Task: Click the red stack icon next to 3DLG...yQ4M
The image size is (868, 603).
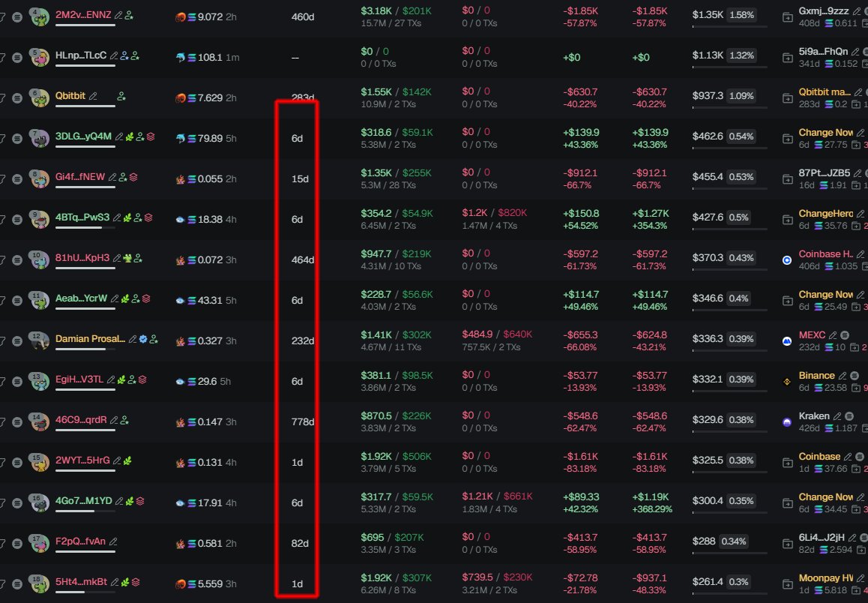Action: click(x=151, y=136)
